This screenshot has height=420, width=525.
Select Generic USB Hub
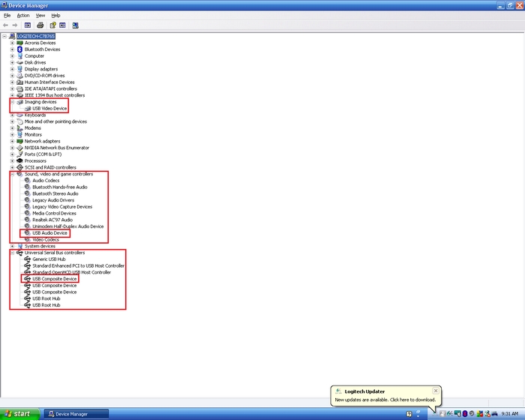pyautogui.click(x=49, y=259)
